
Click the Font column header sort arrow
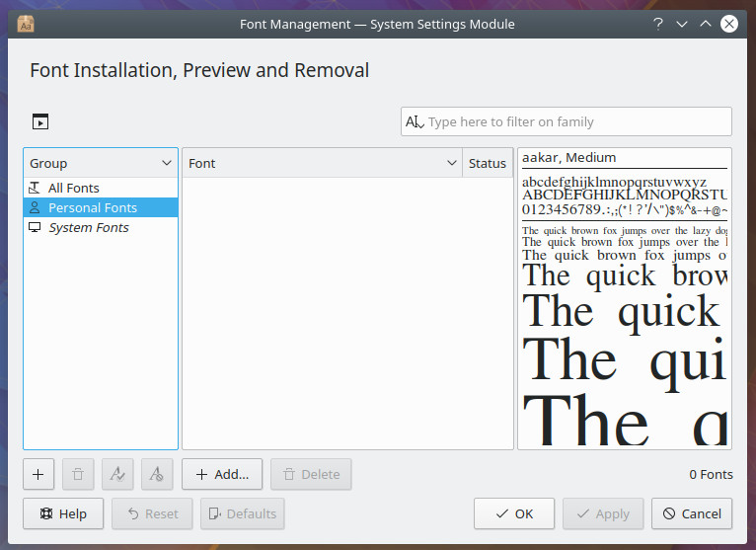coord(451,163)
